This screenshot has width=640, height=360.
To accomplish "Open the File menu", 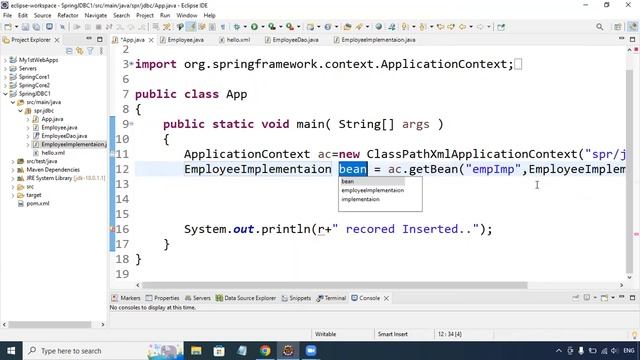I will 7,16.
